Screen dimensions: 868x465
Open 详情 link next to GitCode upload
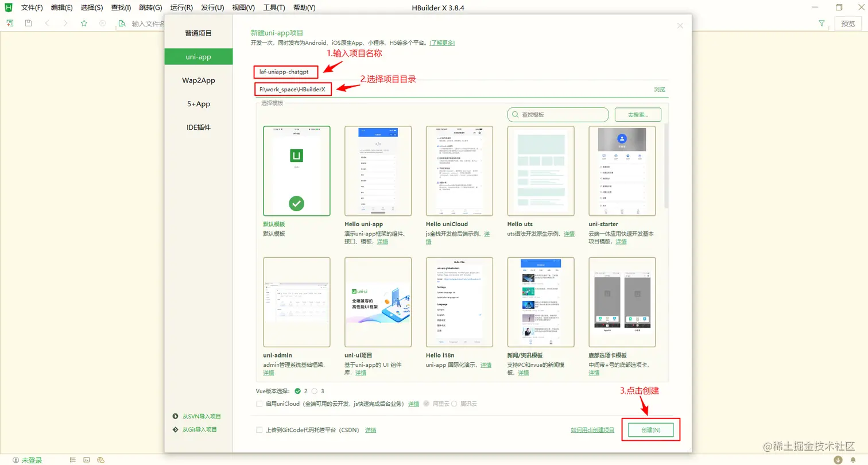(371, 430)
